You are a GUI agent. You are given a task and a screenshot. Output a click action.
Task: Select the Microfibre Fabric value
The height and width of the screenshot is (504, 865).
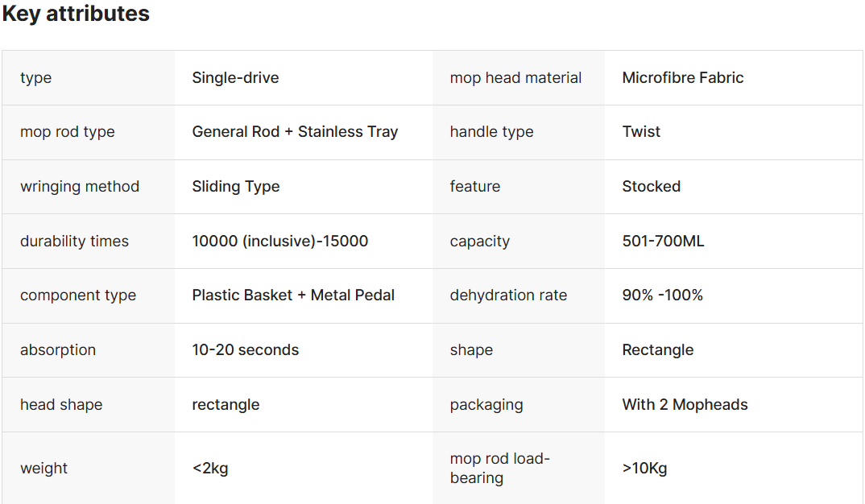coord(682,78)
